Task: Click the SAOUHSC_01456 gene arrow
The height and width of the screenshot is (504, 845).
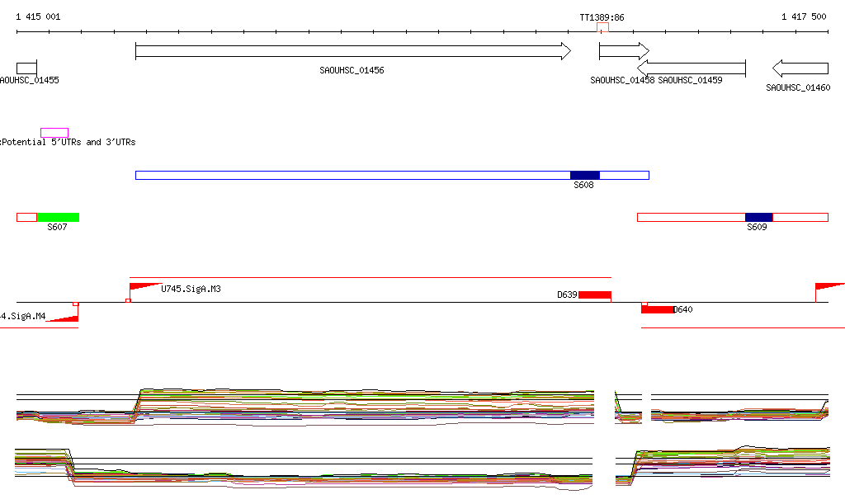Action: [352, 51]
